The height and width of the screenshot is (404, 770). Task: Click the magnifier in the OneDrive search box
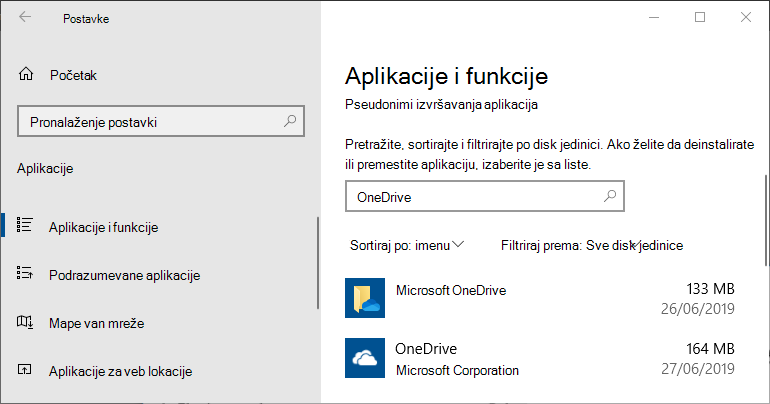point(609,196)
